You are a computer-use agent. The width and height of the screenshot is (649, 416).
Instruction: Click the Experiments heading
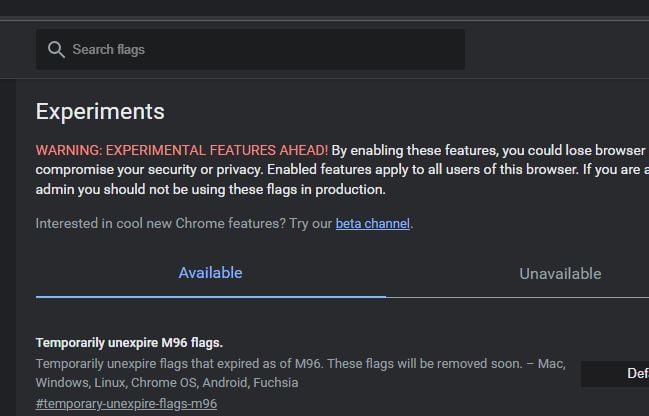click(100, 111)
